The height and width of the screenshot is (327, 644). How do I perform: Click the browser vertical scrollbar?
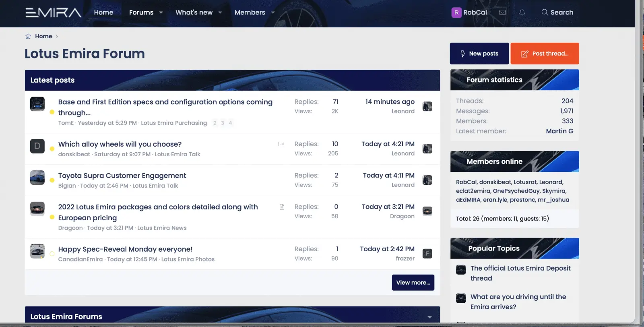pos(639,161)
